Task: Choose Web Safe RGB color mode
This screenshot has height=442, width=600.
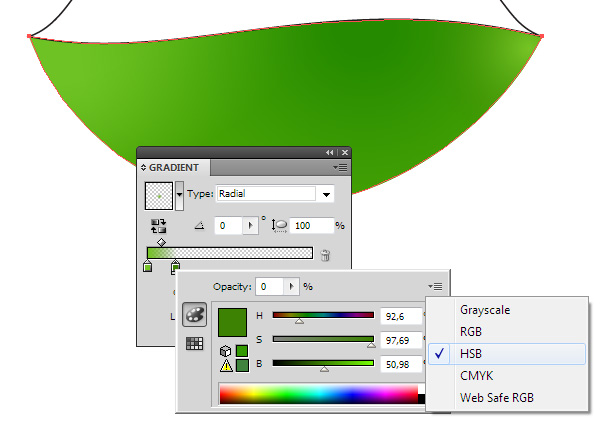Action: [x=496, y=398]
